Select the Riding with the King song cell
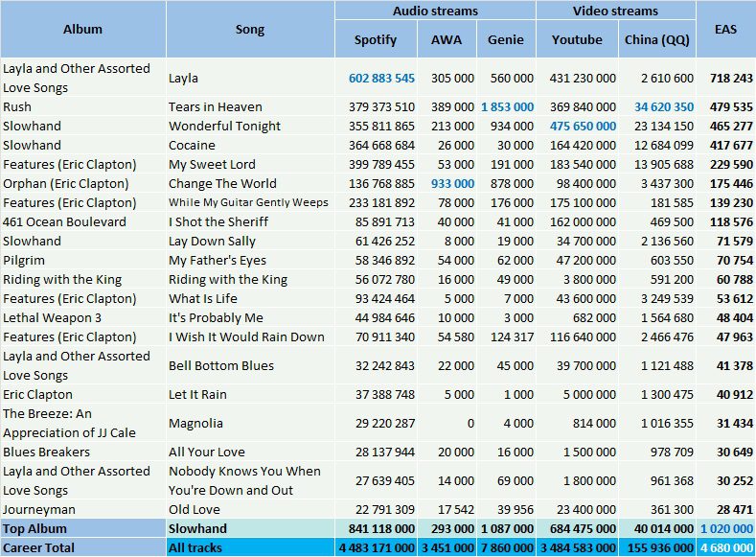The image size is (756, 557). [x=250, y=280]
